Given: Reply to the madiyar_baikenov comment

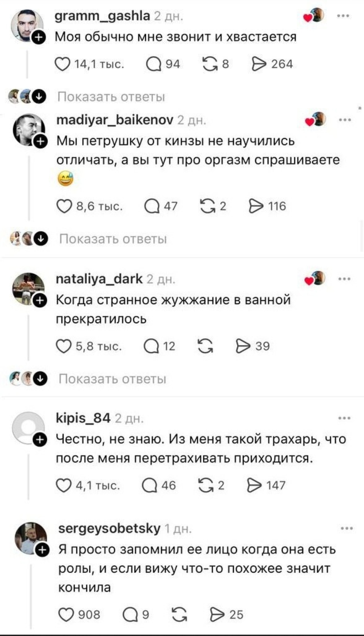Looking at the screenshot, I should [x=151, y=206].
